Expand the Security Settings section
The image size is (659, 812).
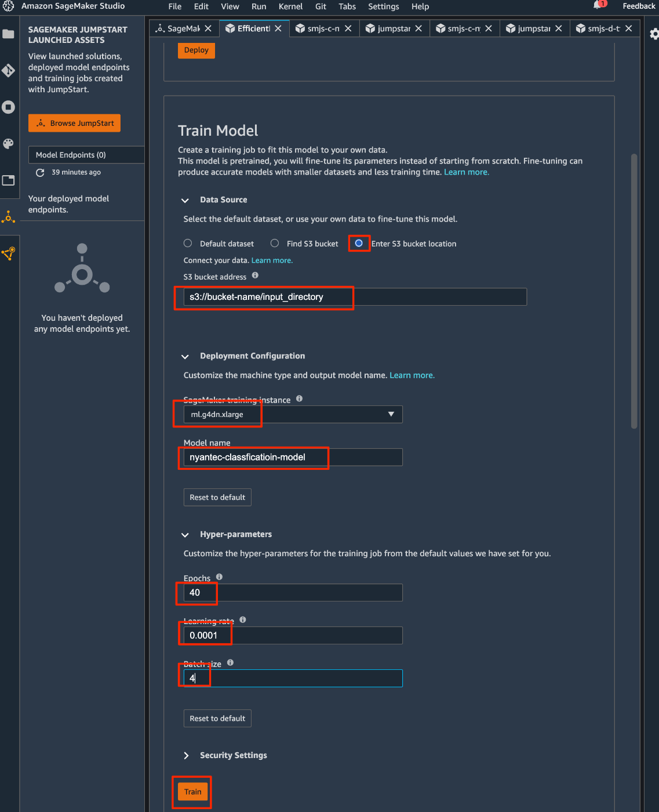pos(186,756)
